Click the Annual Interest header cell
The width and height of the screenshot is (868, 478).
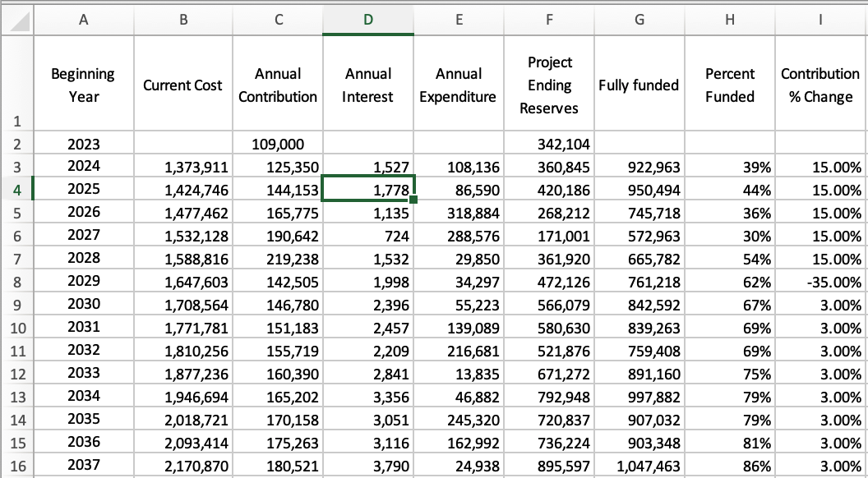click(367, 85)
